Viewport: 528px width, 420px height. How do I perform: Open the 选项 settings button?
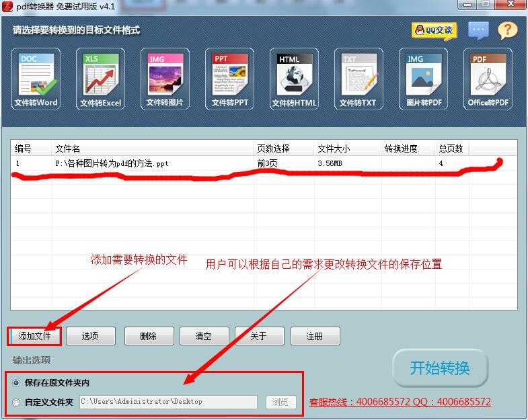pyautogui.click(x=90, y=336)
